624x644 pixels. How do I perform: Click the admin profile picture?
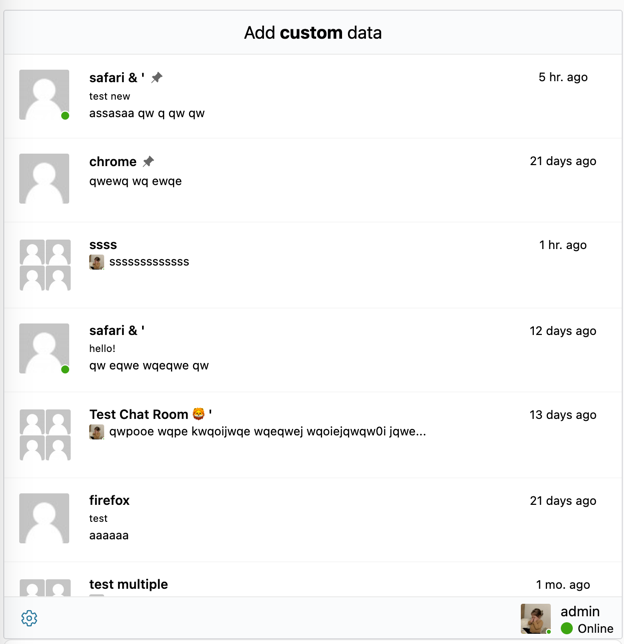coord(535,618)
